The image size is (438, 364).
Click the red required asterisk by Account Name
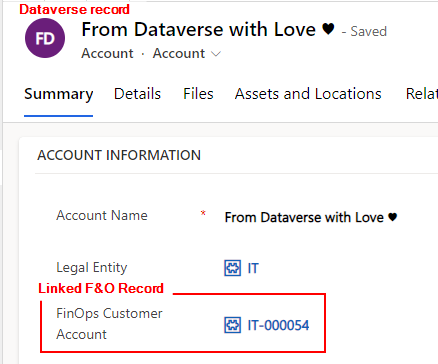point(203,213)
